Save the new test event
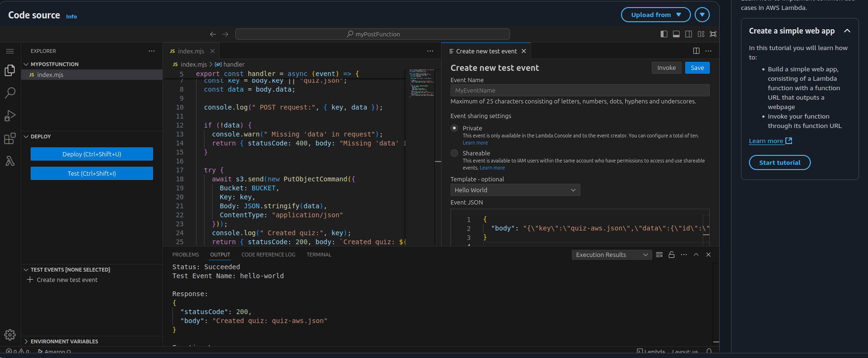Screen dimensions: 868x358 click(x=697, y=68)
